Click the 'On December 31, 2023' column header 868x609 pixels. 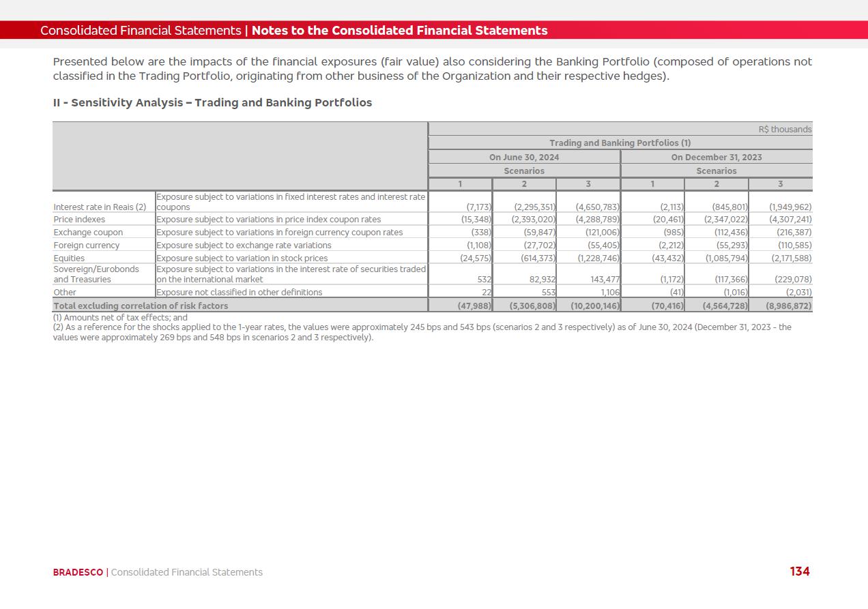716,157
